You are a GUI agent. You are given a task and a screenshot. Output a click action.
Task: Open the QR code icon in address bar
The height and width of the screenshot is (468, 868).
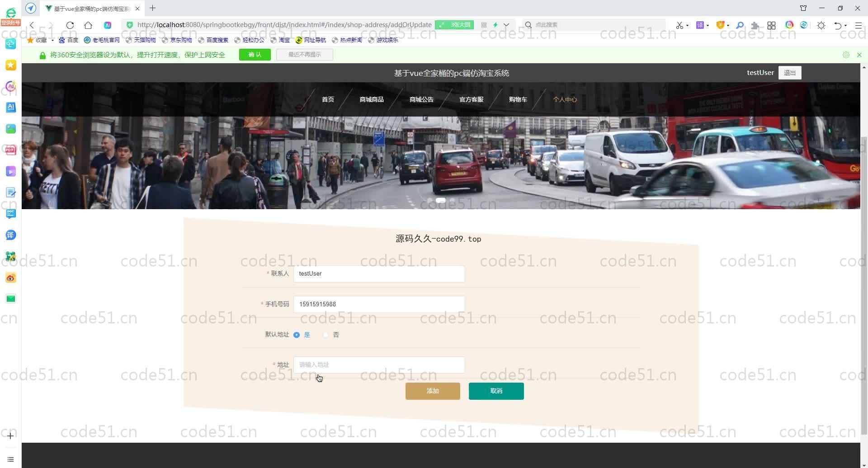484,25
